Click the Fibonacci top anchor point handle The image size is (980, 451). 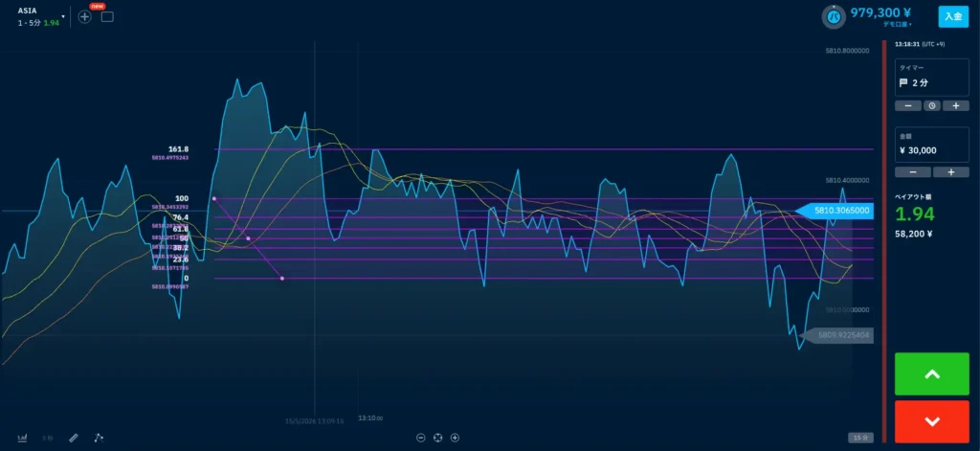(214, 198)
